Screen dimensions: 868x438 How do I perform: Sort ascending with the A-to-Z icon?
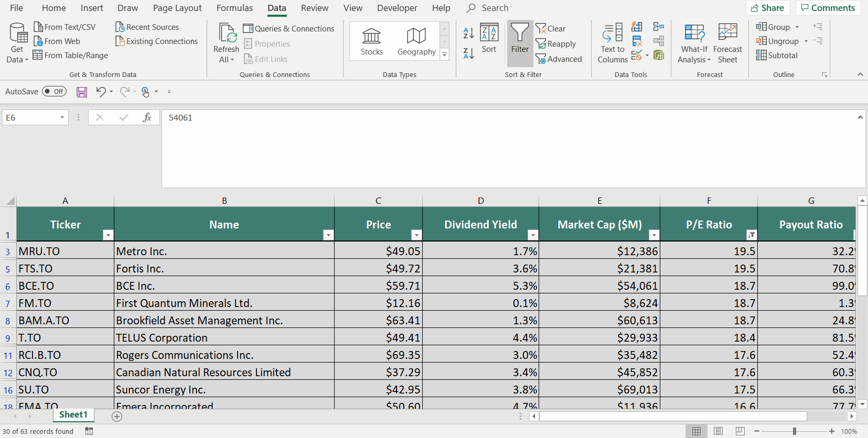468,33
